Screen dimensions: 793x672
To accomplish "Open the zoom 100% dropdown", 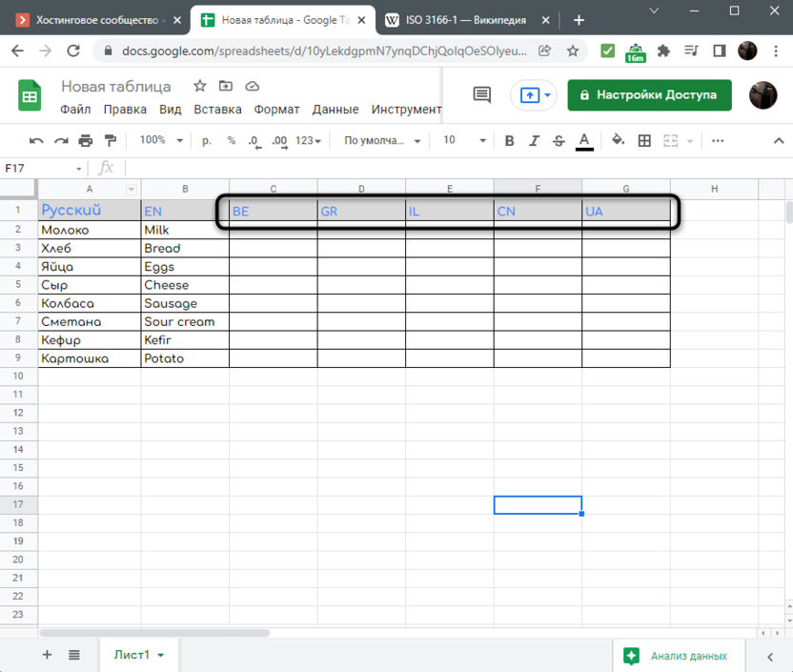I will click(x=161, y=140).
